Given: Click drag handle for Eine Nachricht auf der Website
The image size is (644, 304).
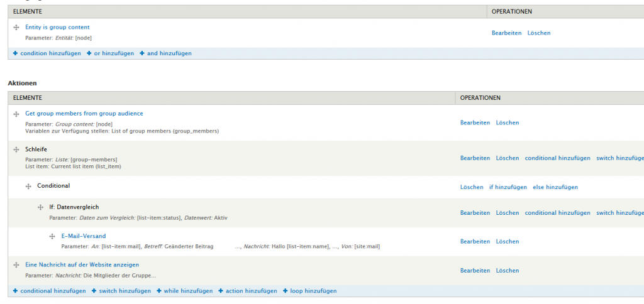Looking at the screenshot, I should [x=16, y=265].
